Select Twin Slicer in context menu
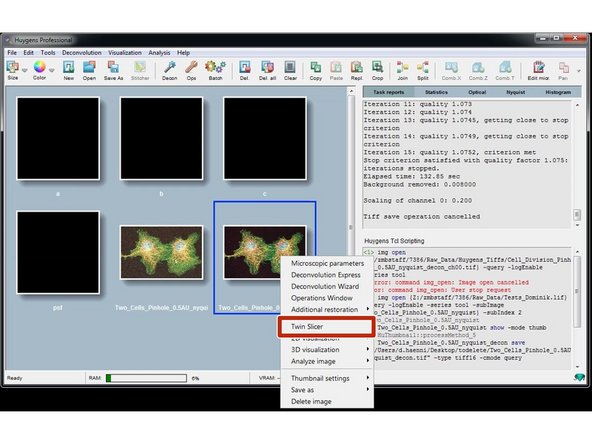This screenshot has width=592, height=444. click(327, 327)
